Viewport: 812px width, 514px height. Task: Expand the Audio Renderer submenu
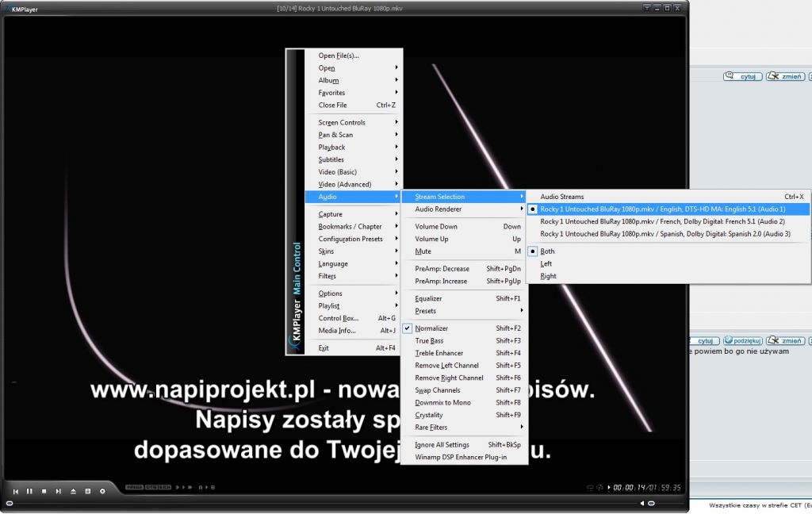click(x=464, y=209)
